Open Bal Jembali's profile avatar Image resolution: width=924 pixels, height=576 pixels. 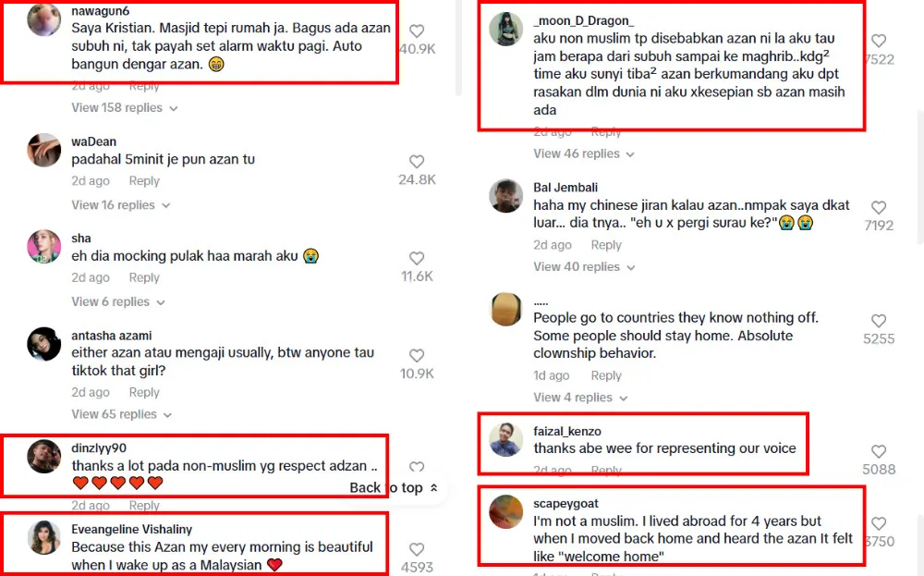coord(506,196)
